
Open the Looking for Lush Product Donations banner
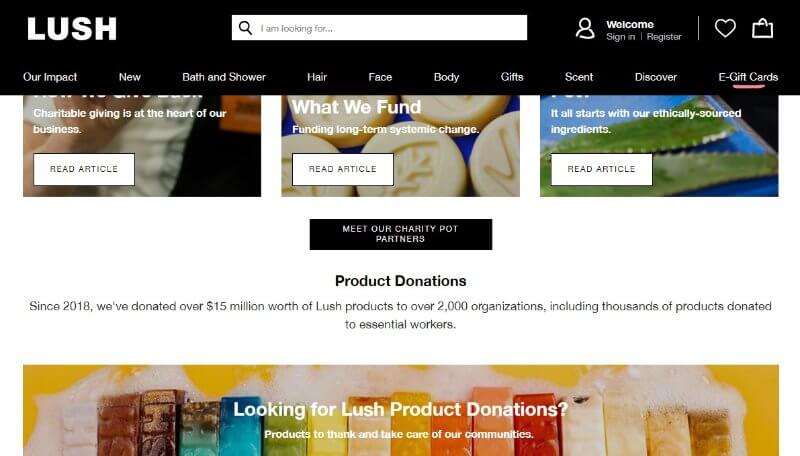tap(401, 410)
